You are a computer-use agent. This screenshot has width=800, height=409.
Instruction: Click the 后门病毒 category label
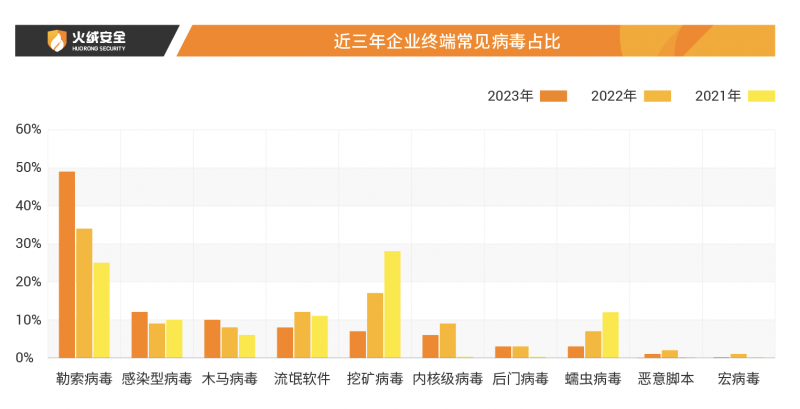pos(520,380)
